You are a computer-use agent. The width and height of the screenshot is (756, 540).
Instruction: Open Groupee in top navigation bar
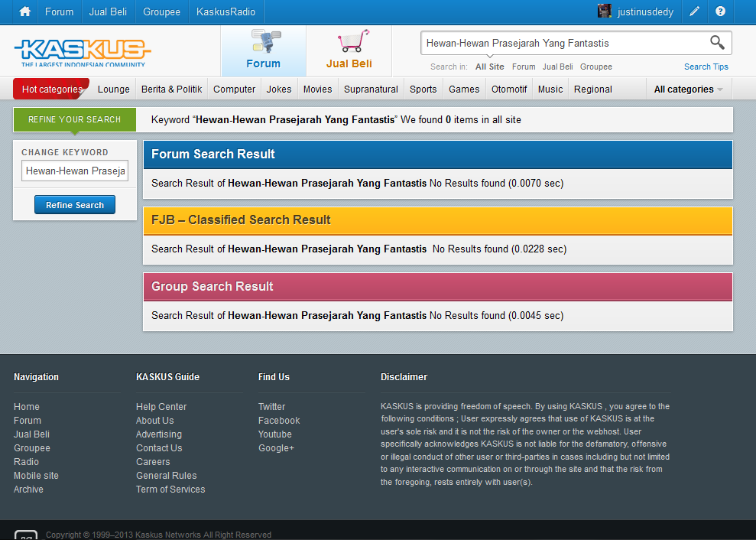(x=161, y=11)
